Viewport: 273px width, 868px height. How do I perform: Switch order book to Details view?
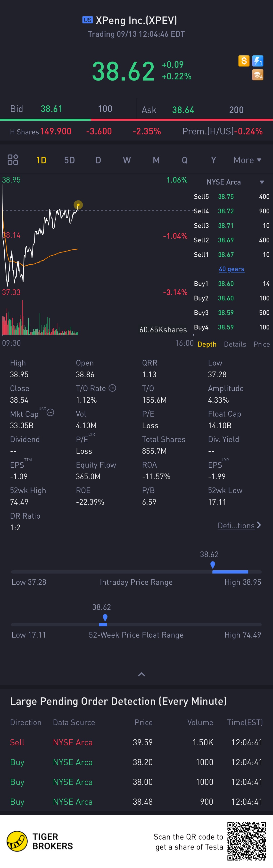235,344
